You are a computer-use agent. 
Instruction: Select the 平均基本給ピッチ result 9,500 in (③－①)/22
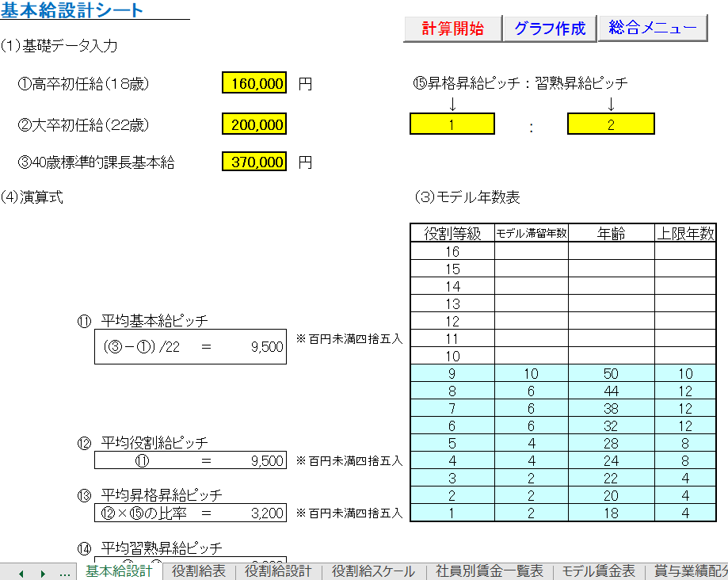point(266,347)
